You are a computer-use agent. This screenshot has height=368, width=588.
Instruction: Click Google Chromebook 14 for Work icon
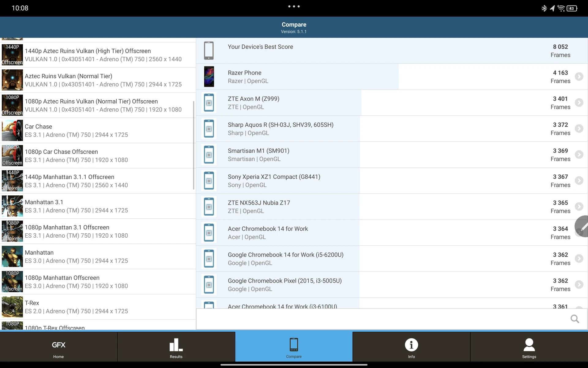coord(209,259)
